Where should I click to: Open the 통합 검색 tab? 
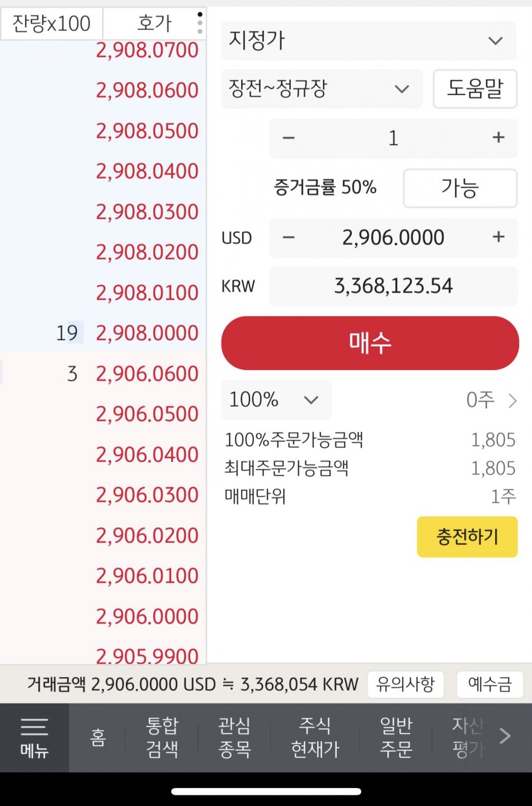(162, 738)
